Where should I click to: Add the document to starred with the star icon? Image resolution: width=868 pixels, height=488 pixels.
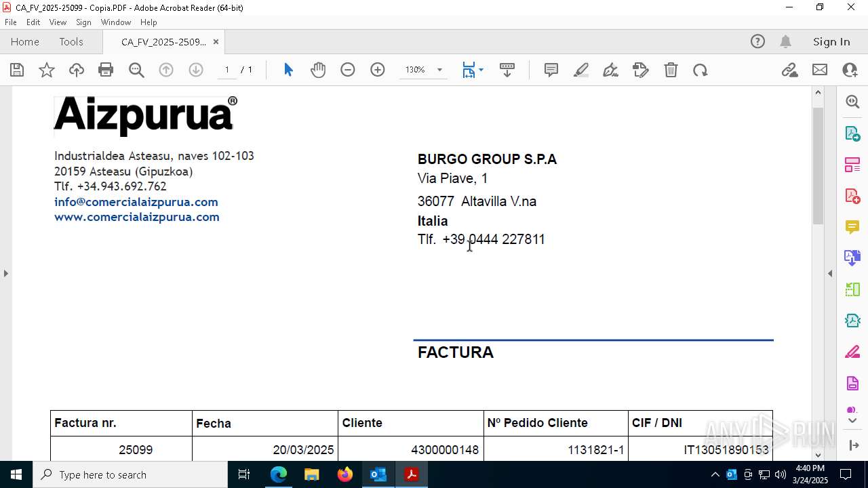47,70
